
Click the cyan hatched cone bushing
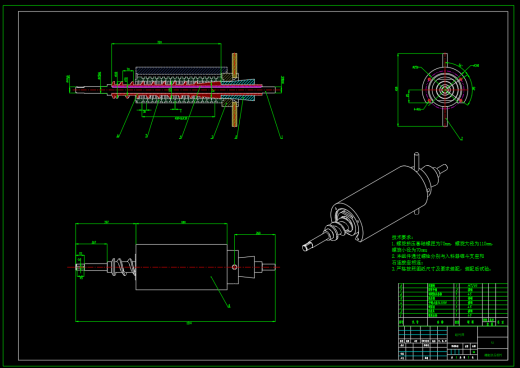pos(238,90)
